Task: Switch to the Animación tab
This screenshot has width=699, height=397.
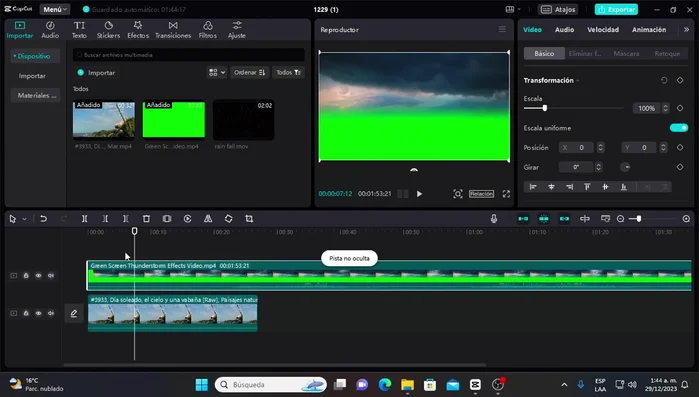Action: (649, 29)
